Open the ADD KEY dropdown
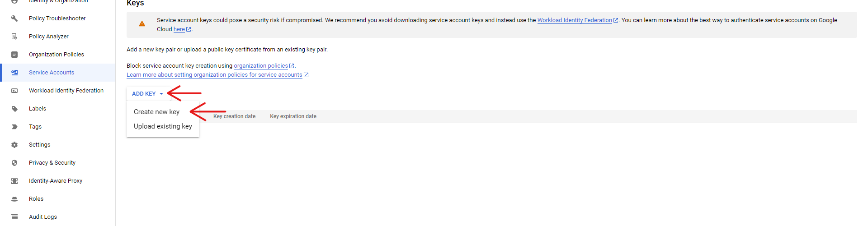 tap(147, 94)
